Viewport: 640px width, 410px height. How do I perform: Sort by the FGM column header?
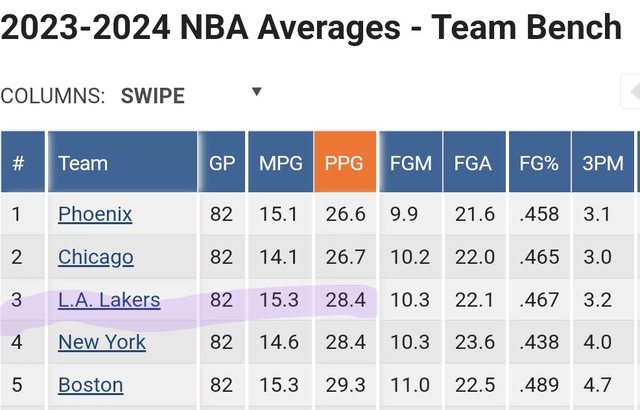click(x=409, y=163)
